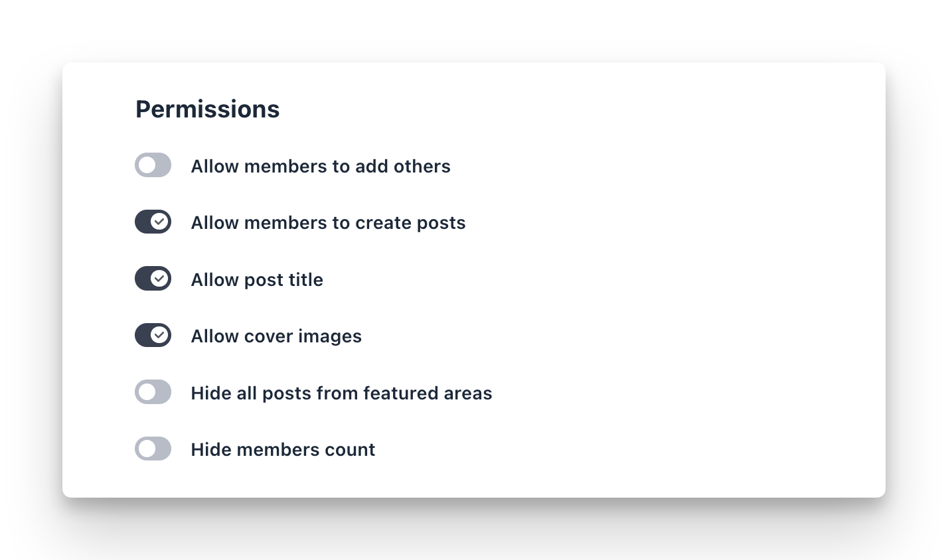
Task: Click the knob on the featured areas toggle
Action: [146, 392]
